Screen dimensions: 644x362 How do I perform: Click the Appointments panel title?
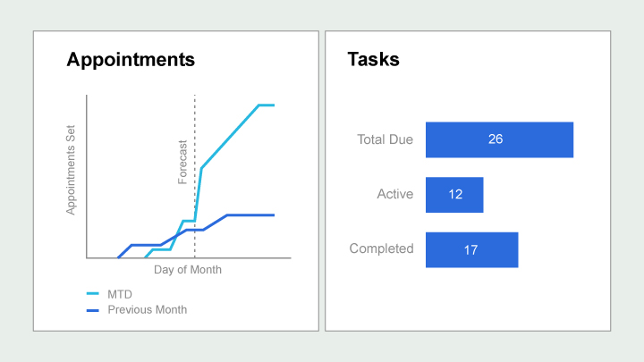coord(131,60)
